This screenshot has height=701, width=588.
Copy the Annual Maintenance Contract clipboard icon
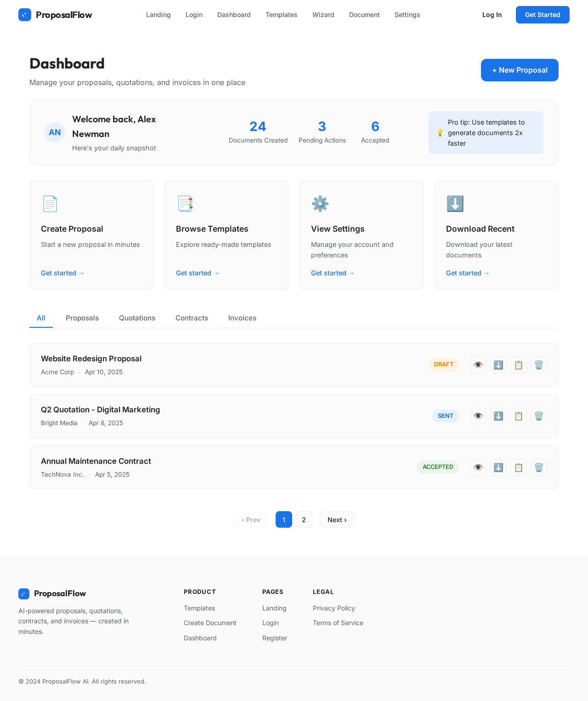click(519, 467)
